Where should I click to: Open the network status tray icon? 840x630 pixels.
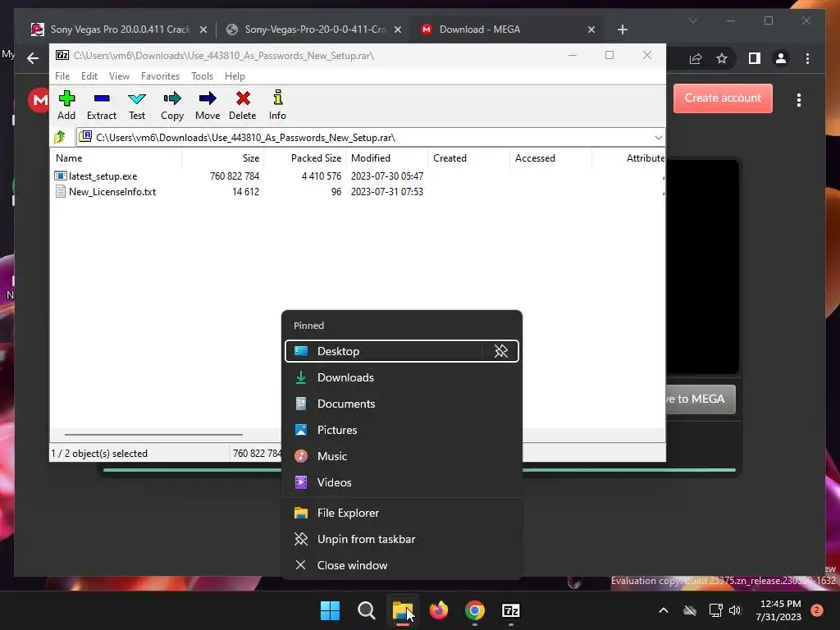point(715,610)
